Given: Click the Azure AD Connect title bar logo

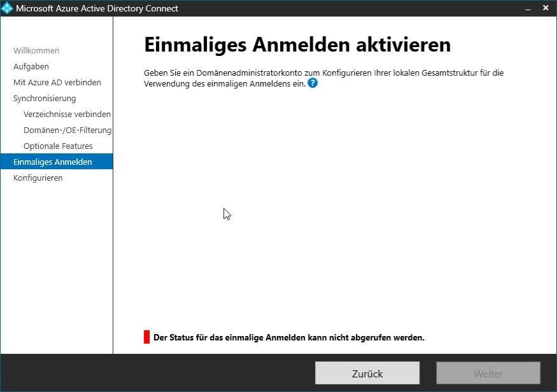Looking at the screenshot, I should point(7,8).
